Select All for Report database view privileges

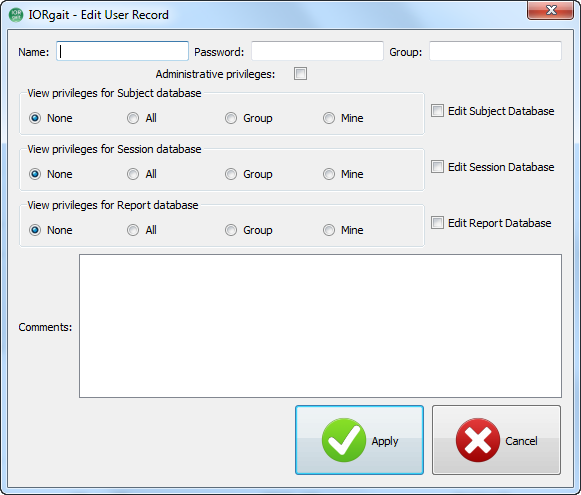[133, 230]
